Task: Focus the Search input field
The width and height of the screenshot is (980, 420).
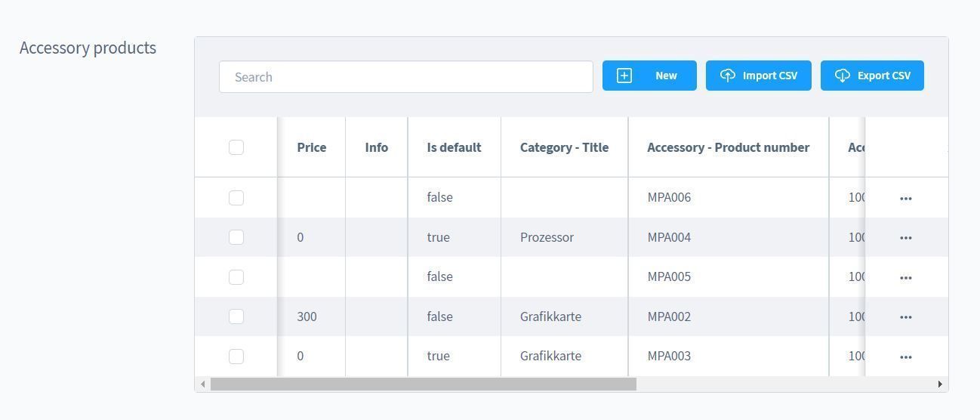Action: [x=405, y=77]
